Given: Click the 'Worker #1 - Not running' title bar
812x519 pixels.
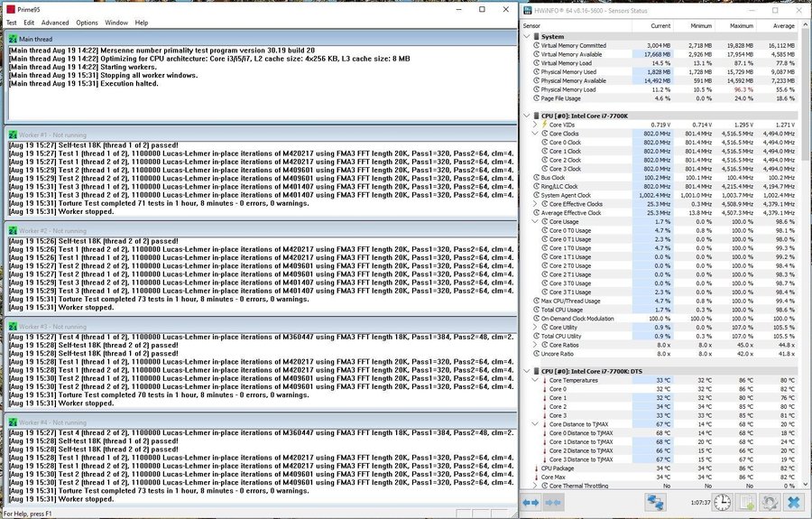Looking at the screenshot, I should point(261,134).
